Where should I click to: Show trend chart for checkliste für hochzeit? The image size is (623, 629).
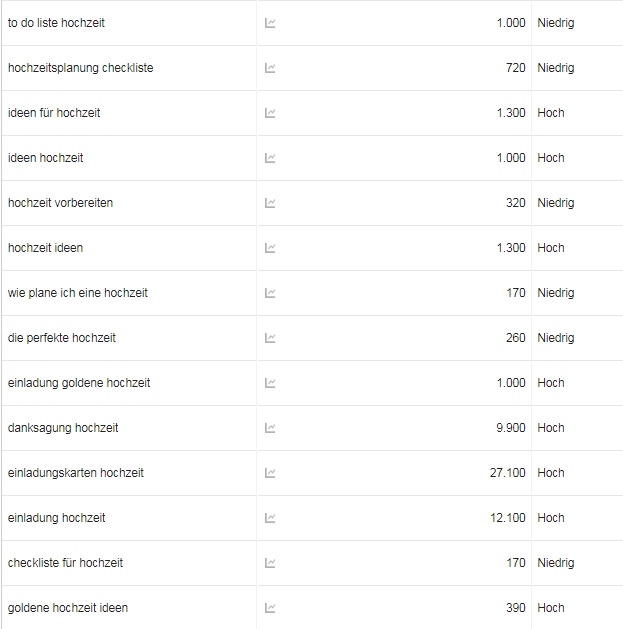(x=270, y=563)
